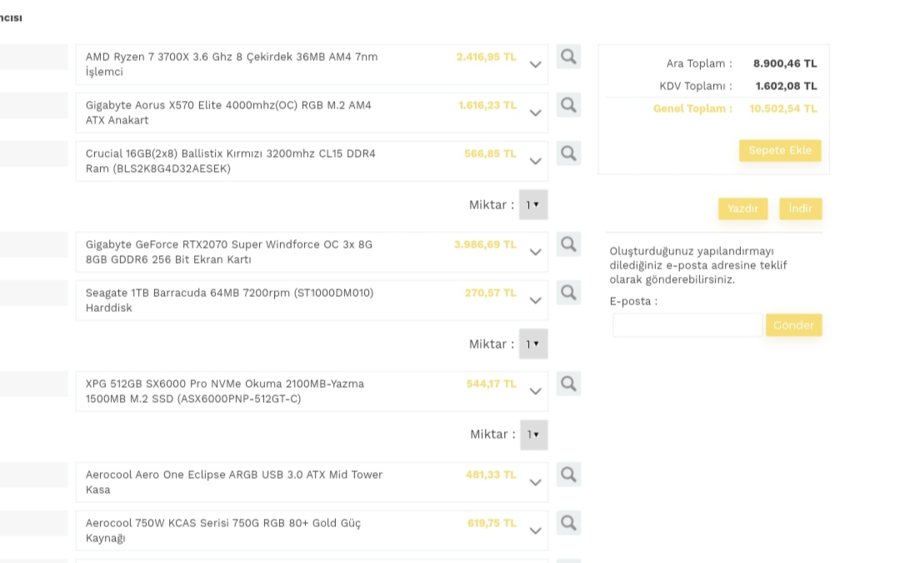900x563 pixels.
Task: Open search for Aerocool Aero One Eclipse case
Action: click(568, 474)
